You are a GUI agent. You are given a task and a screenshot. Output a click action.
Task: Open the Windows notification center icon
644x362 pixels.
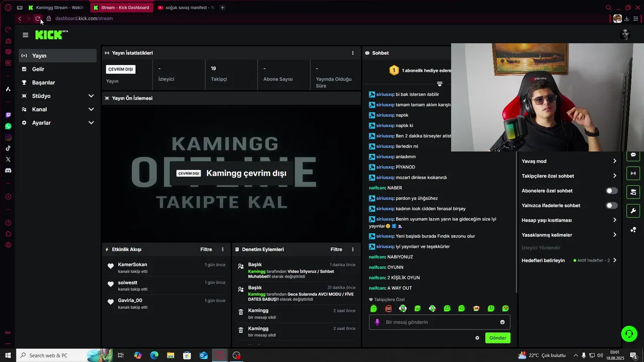[633, 355]
